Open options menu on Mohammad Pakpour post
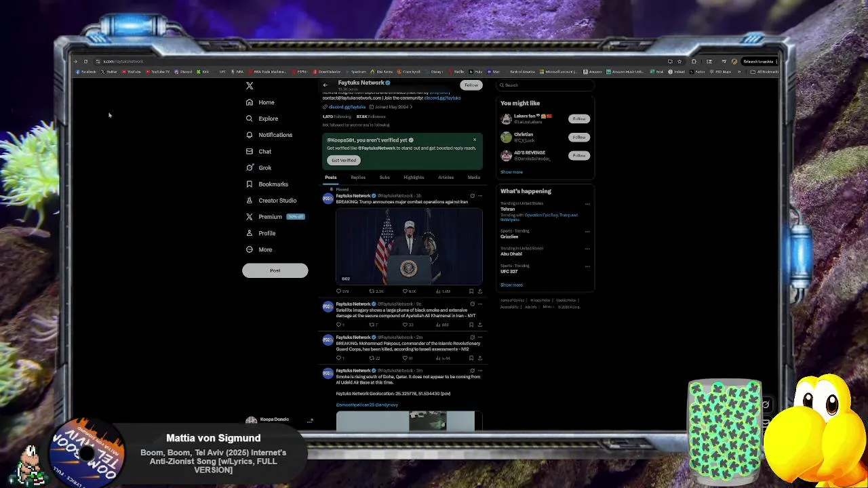The height and width of the screenshot is (488, 868). [x=479, y=337]
